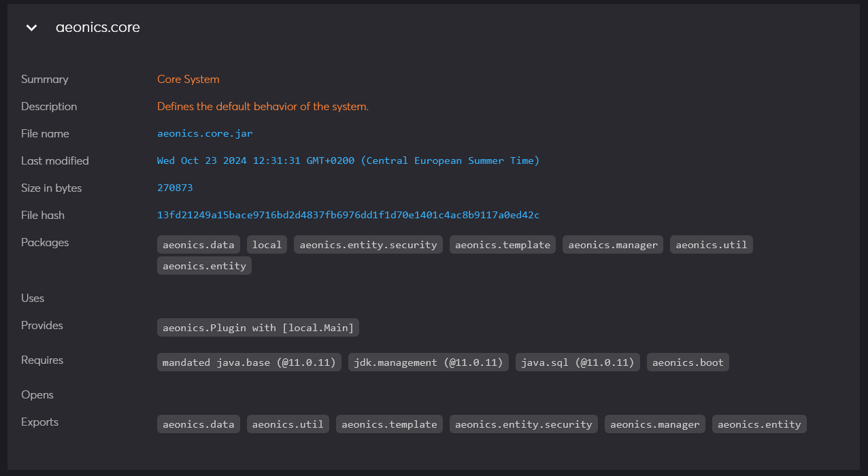This screenshot has height=476, width=868.
Task: Click the jdk.management requirement tag
Action: (428, 362)
